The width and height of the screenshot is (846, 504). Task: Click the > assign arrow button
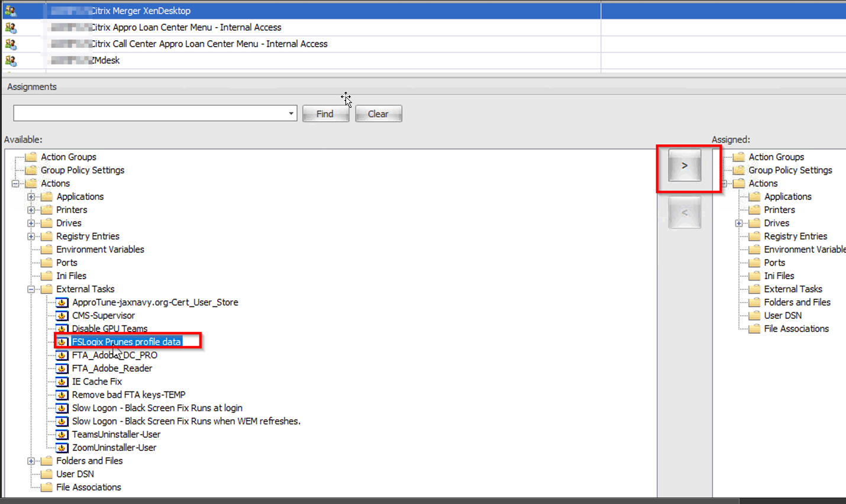click(x=684, y=165)
